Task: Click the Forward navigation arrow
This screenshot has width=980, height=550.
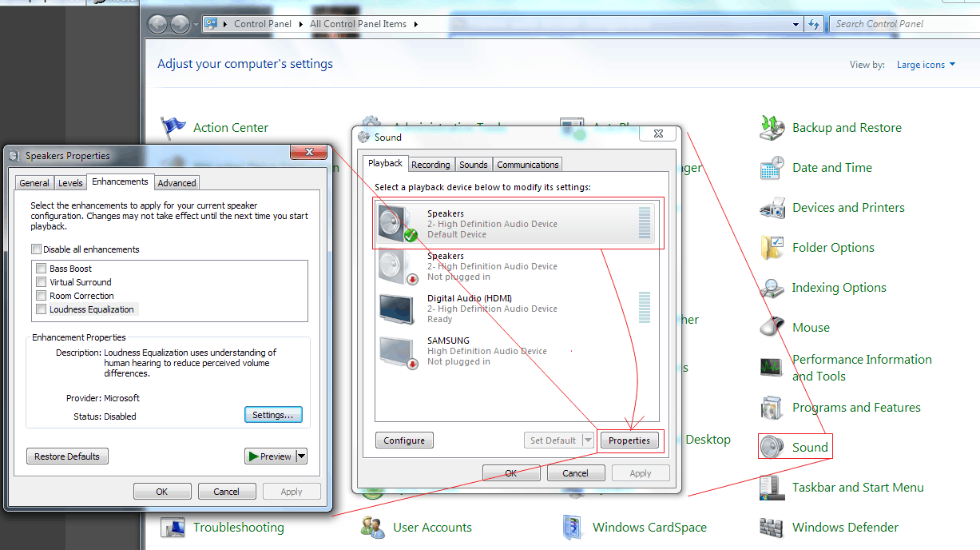Action: pyautogui.click(x=181, y=24)
